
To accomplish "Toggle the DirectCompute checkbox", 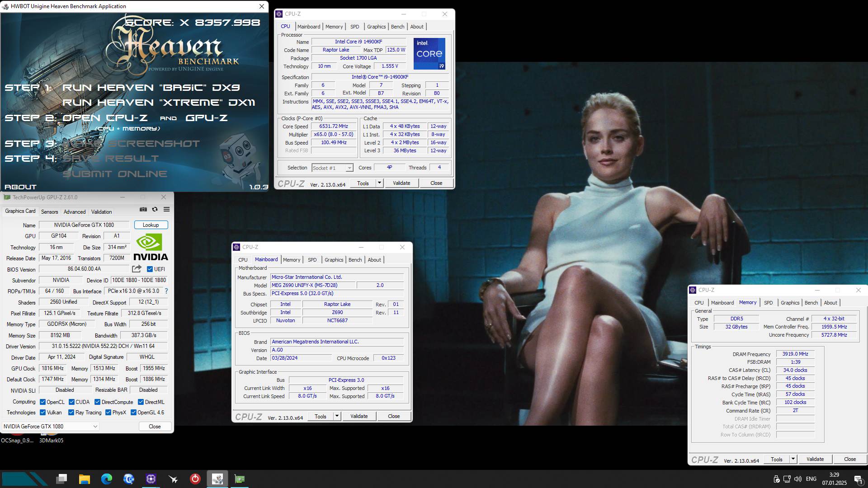I will coord(97,402).
